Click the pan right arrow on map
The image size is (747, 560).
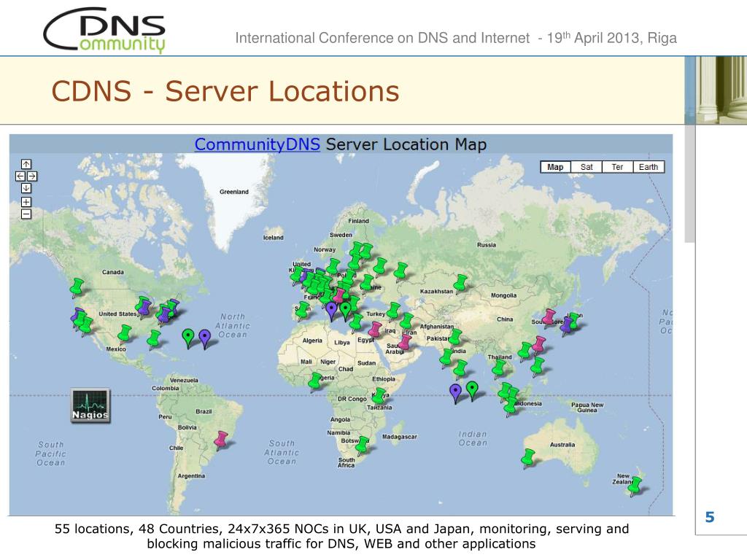click(x=32, y=176)
